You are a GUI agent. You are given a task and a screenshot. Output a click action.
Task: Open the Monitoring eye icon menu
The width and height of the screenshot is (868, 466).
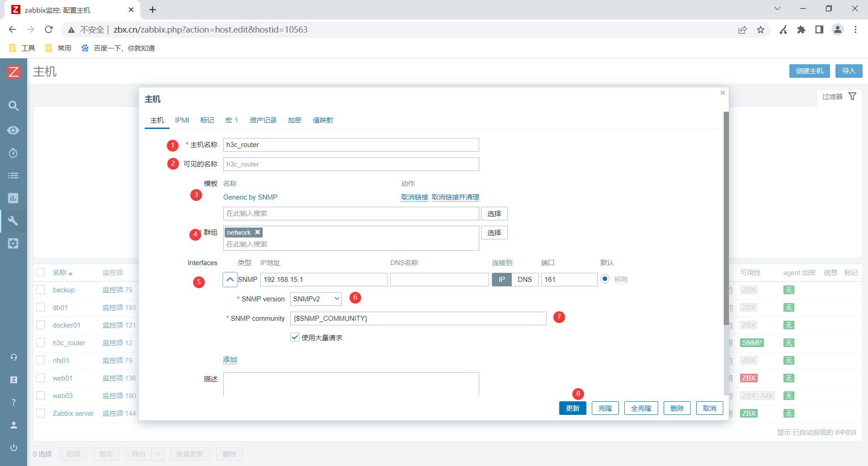point(14,130)
